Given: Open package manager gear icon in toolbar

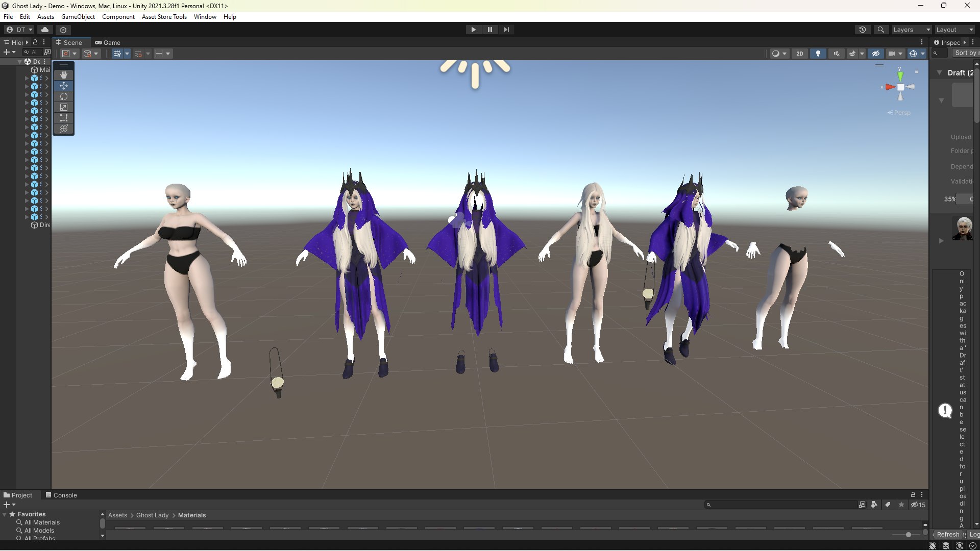Looking at the screenshot, I should (x=63, y=30).
